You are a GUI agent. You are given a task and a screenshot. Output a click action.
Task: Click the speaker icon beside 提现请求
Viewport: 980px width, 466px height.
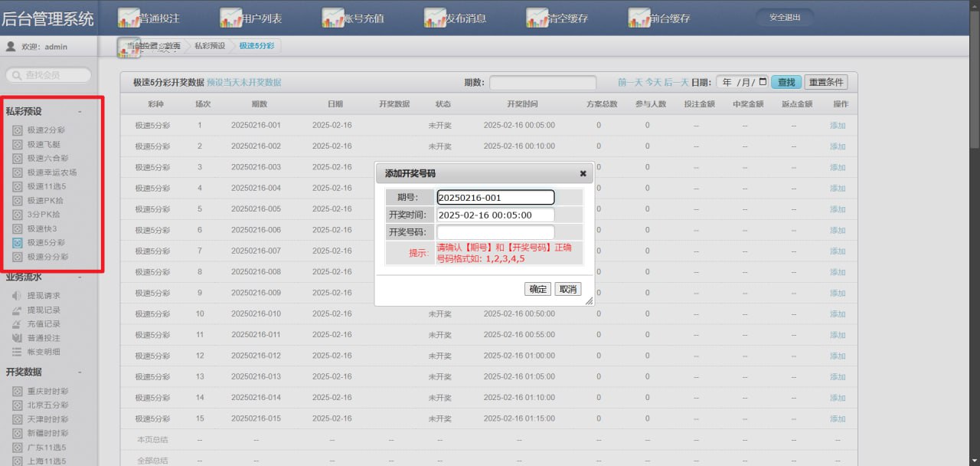tap(17, 296)
